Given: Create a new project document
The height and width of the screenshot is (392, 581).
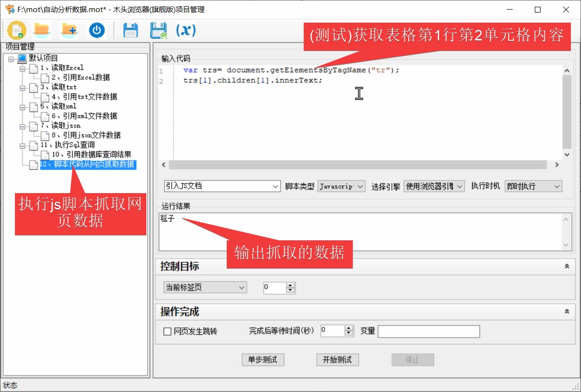Looking at the screenshot, I should (x=17, y=30).
